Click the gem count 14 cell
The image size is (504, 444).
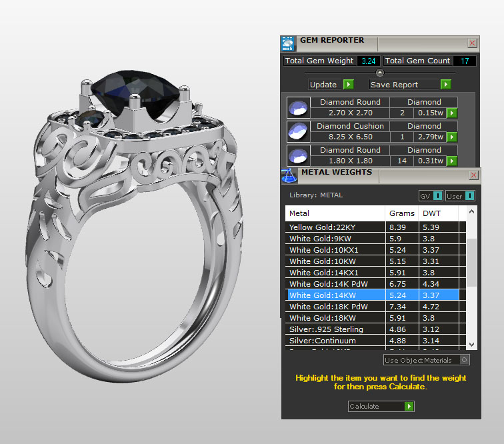[x=402, y=161]
